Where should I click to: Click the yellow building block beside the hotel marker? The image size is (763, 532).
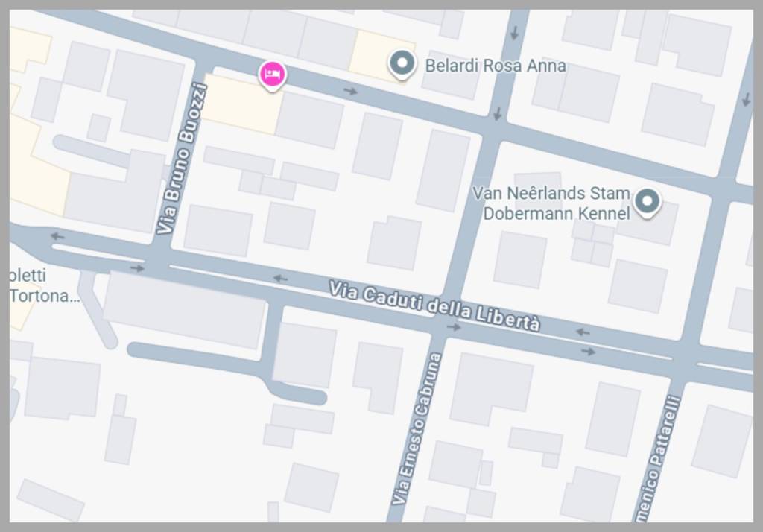tap(242, 104)
